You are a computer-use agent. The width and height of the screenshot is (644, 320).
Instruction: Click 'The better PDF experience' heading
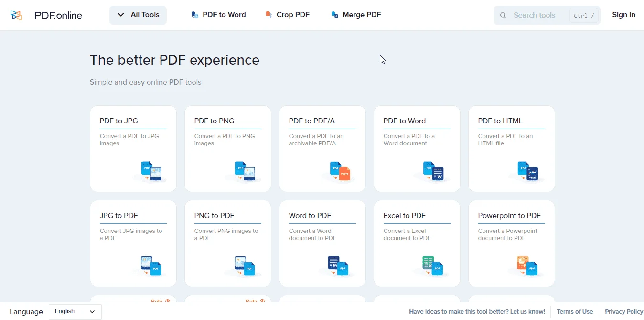coord(174,60)
